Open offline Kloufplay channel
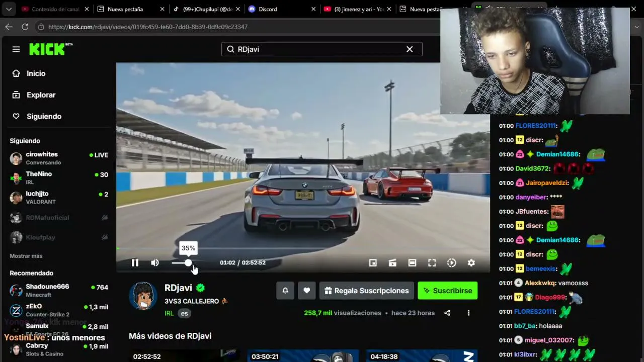This screenshot has width=644, height=362. (x=59, y=237)
